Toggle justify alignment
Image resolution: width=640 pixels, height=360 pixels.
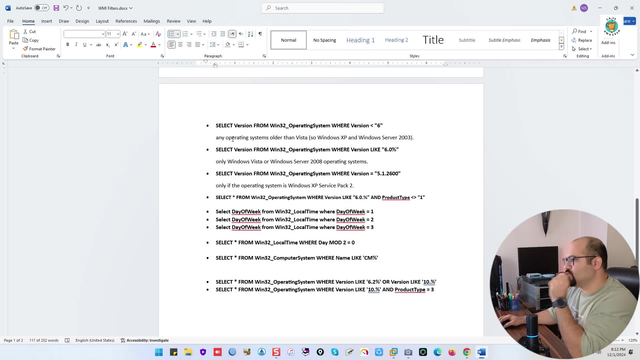pyautogui.click(x=198, y=44)
